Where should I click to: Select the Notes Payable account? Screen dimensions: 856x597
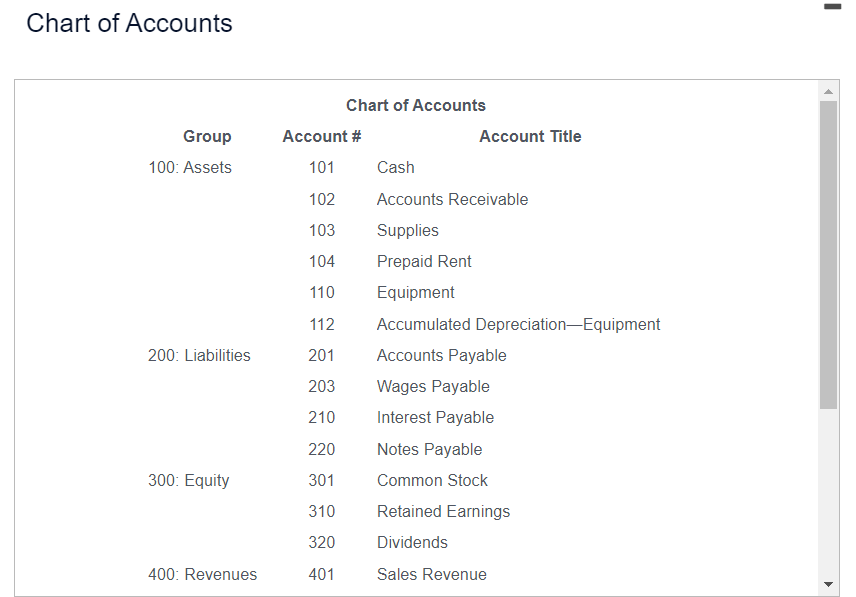[x=429, y=449]
